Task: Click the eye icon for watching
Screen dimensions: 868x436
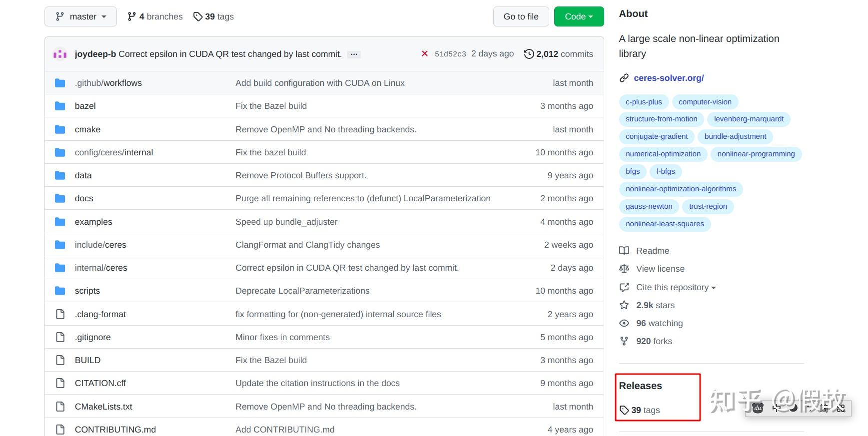Action: 624,323
